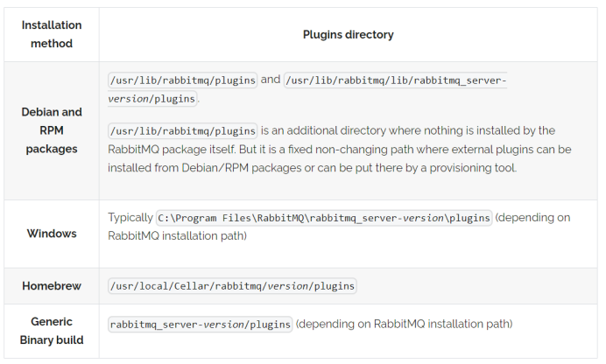Click '(depending on RabbitMQ installation path)' in the Generic row
Image resolution: width=606 pixels, height=364 pixels.
coord(405,324)
